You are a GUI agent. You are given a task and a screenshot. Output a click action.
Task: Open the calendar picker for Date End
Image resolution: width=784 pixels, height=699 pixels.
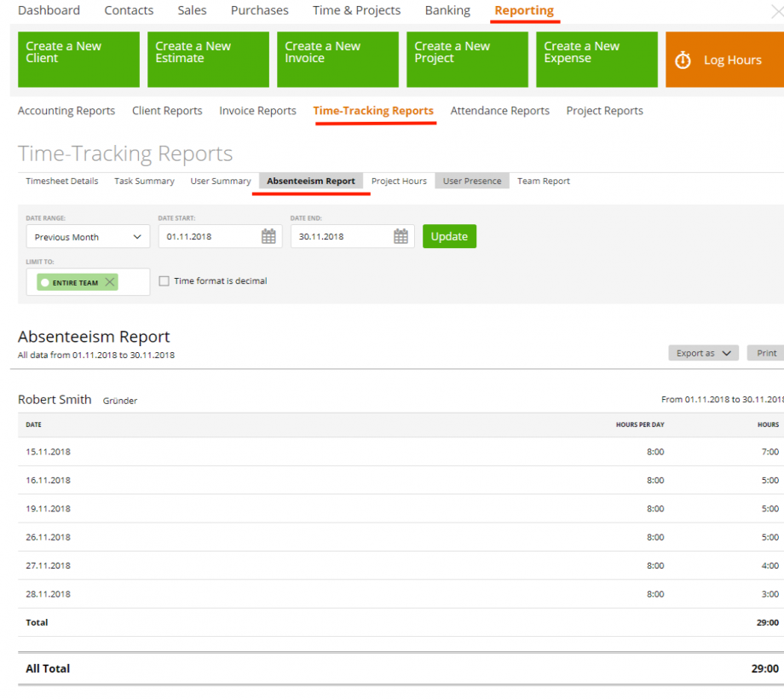401,236
